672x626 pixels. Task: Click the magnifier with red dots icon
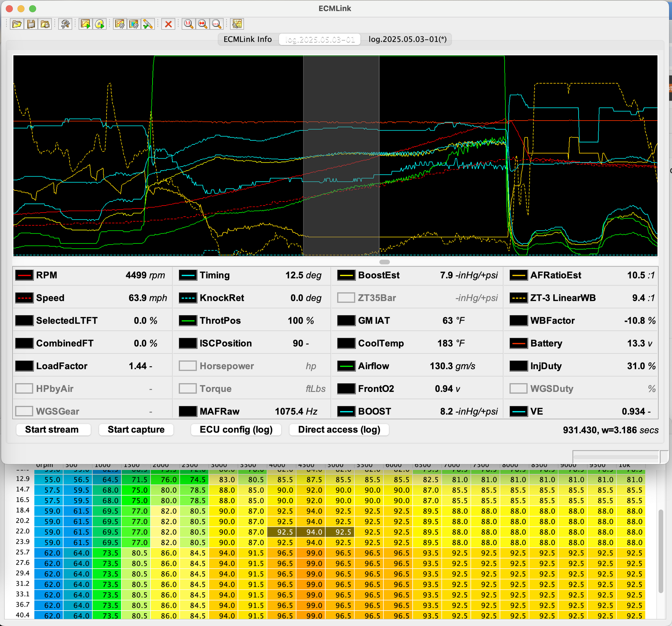pyautogui.click(x=217, y=24)
